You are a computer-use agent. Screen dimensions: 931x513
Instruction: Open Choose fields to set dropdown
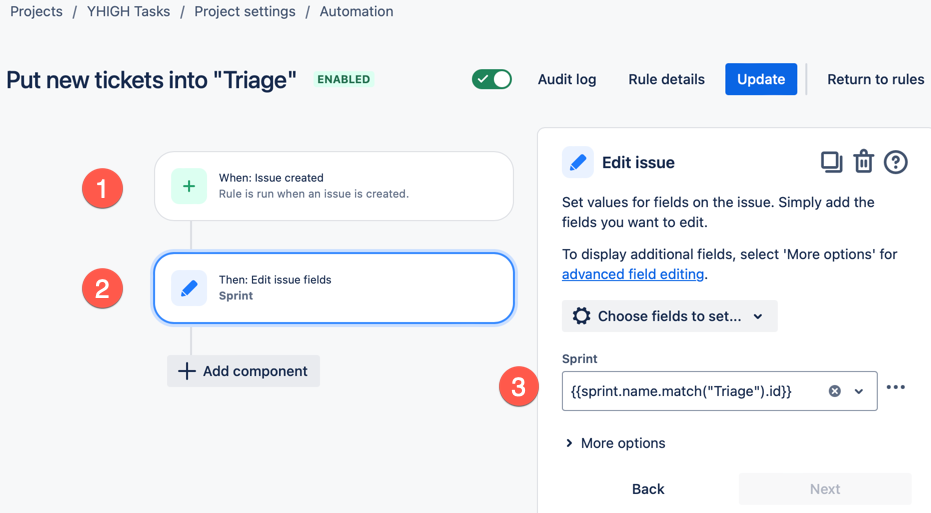669,316
